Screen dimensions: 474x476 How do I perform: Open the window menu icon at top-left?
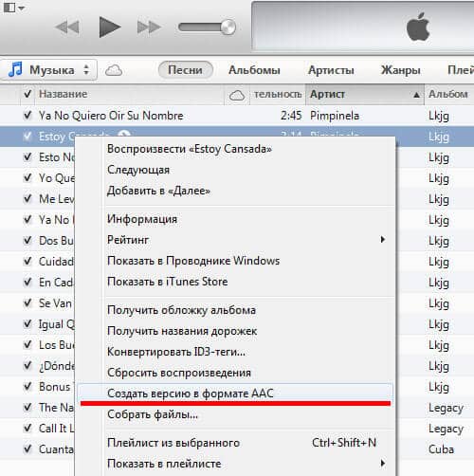point(13,8)
